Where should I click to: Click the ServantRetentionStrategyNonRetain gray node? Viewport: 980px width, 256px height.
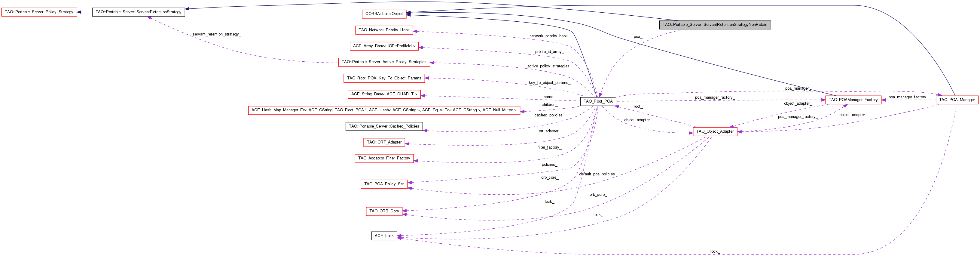tap(715, 25)
